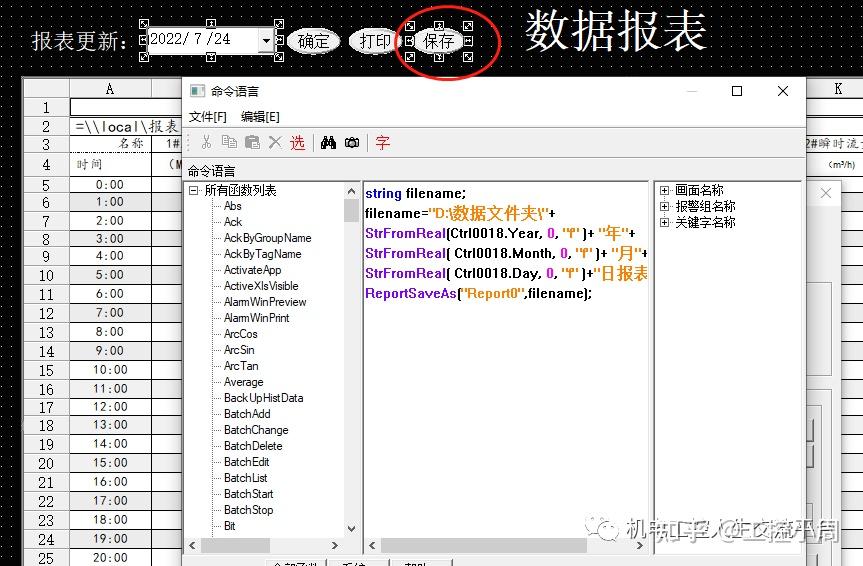Click the 命令语言 window title icon
Image resolution: width=863 pixels, height=566 pixels.
[197, 91]
